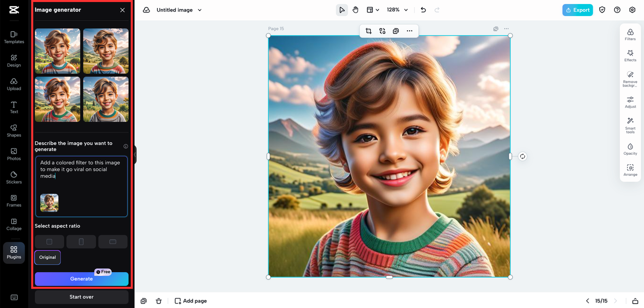Viewport: 644px width, 308px height.
Task: Open Smart tools
Action: (630, 124)
